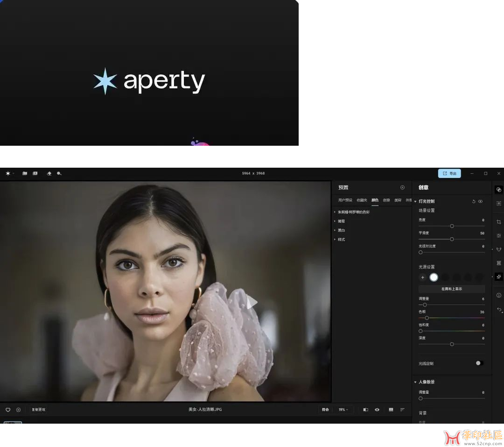Click the undo history arrow in sidebar

click(x=499, y=309)
